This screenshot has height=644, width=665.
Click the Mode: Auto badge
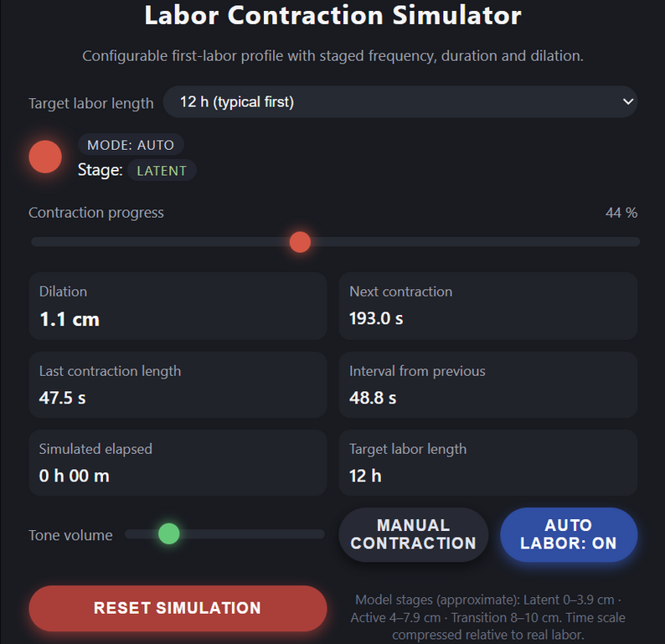(x=131, y=145)
